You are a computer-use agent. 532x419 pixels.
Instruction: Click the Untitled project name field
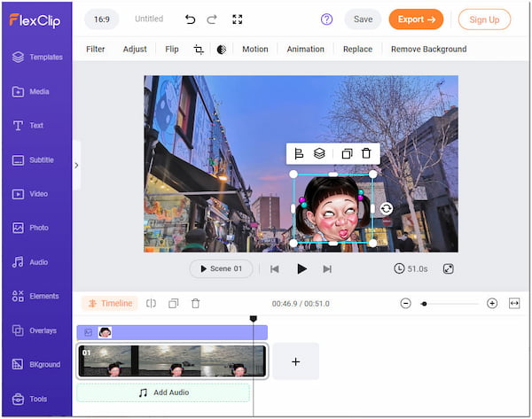pos(149,19)
